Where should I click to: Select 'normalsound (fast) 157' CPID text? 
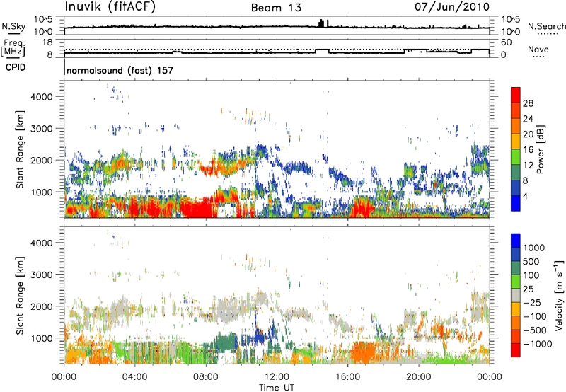[x=120, y=70]
